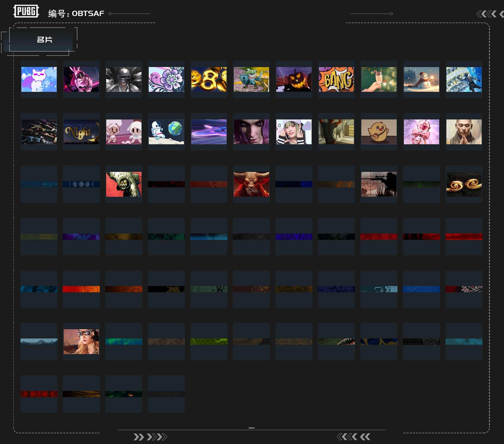Choose the snowman nameplate
The height and width of the screenshot is (444, 504).
pos(422,79)
